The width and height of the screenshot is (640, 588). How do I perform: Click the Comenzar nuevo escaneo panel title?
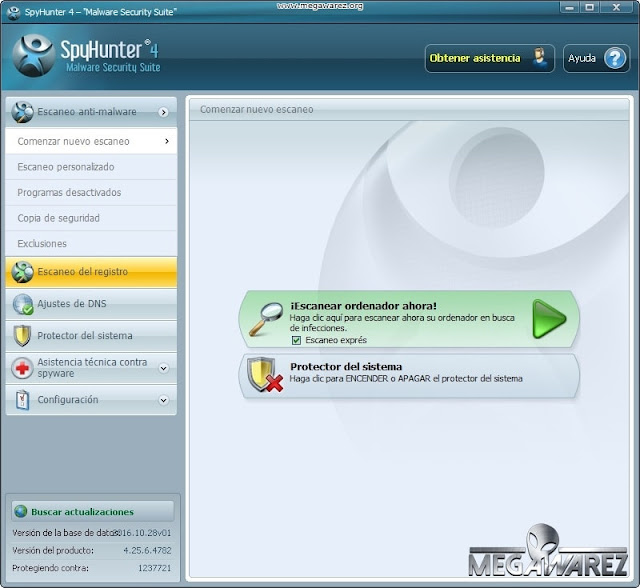257,109
